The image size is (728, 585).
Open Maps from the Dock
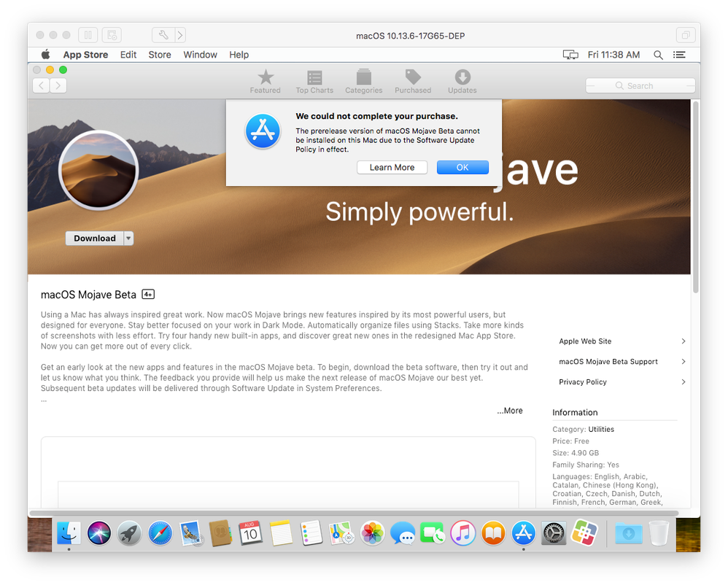point(341,532)
